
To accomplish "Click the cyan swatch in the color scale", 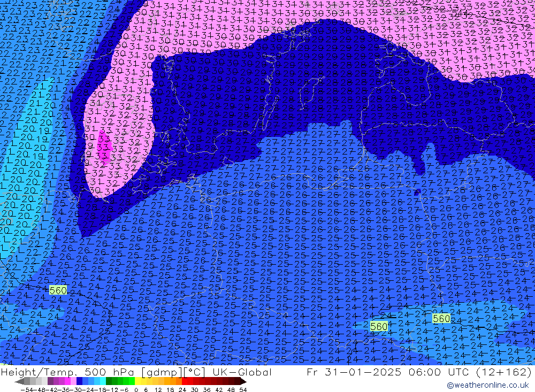I will 103,381.
